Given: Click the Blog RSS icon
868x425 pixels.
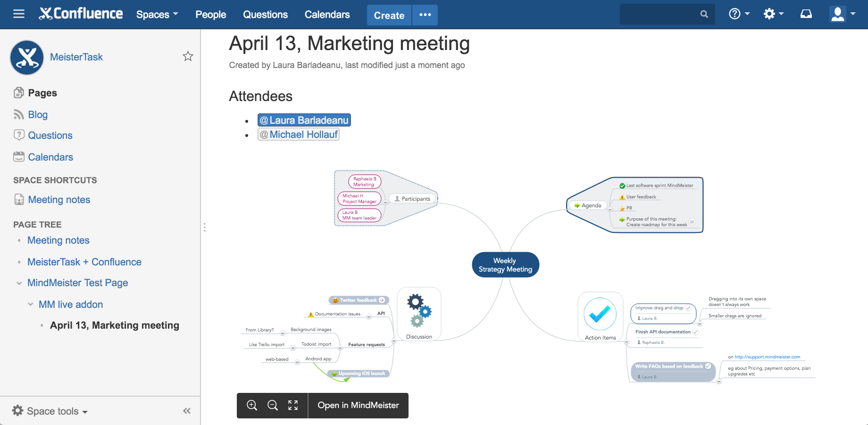Looking at the screenshot, I should (x=19, y=114).
